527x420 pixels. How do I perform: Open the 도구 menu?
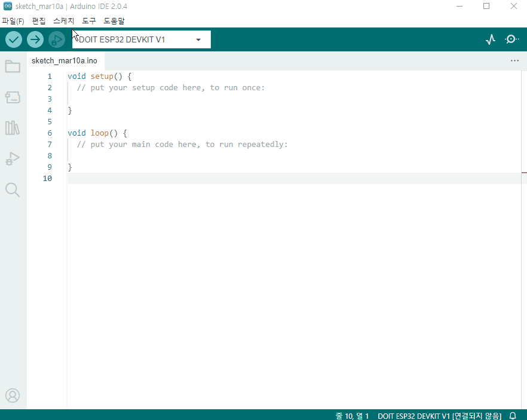pyautogui.click(x=89, y=21)
